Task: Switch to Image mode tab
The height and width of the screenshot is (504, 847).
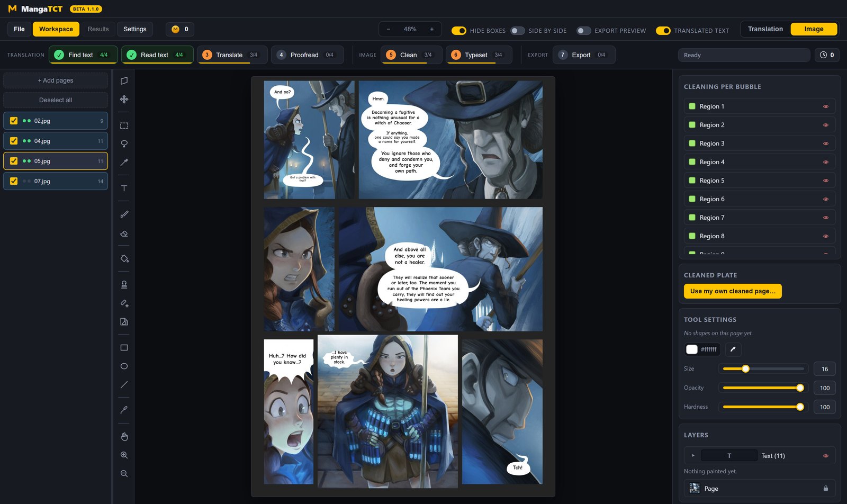Action: click(814, 29)
